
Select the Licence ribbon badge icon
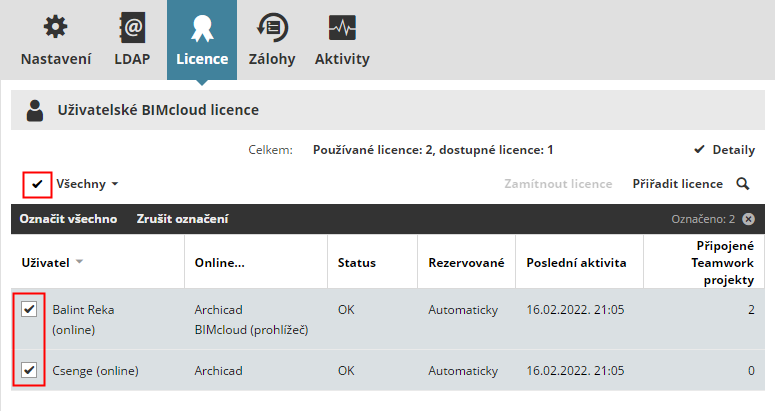pyautogui.click(x=202, y=27)
